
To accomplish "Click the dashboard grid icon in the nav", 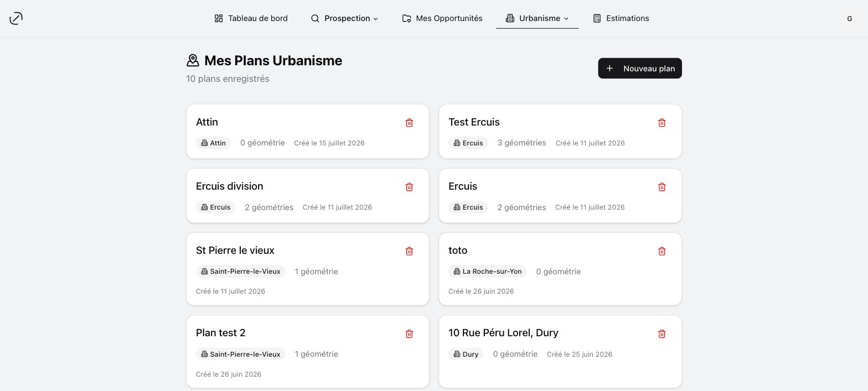I will click(219, 18).
